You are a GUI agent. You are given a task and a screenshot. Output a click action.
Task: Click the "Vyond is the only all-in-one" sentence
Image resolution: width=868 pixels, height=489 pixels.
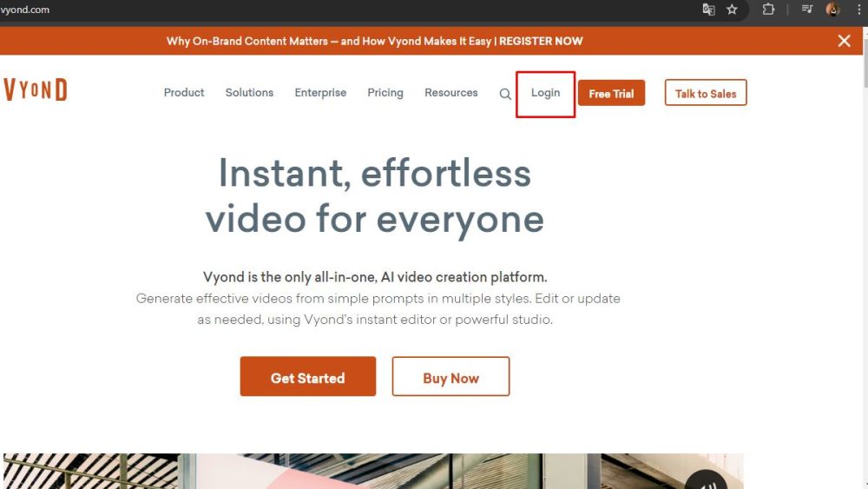coord(375,277)
